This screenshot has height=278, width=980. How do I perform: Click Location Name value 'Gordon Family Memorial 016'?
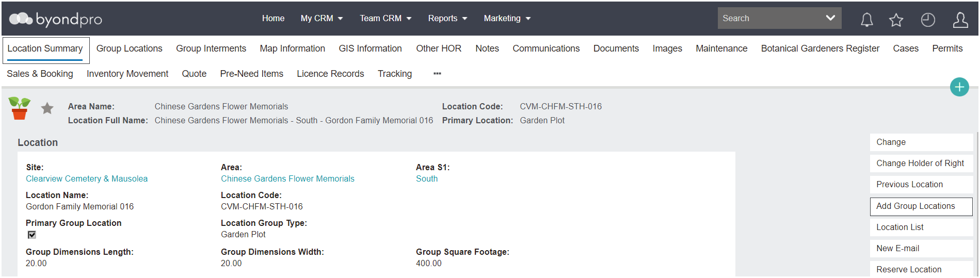coord(79,207)
